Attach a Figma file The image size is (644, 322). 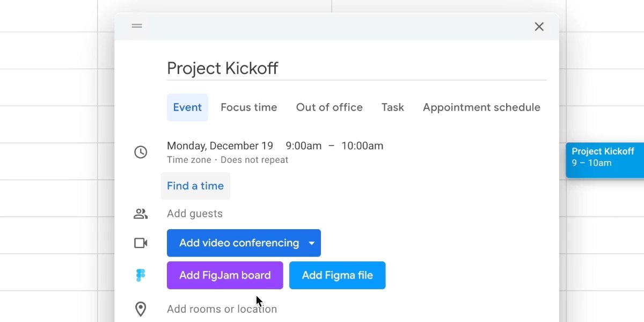pos(337,275)
